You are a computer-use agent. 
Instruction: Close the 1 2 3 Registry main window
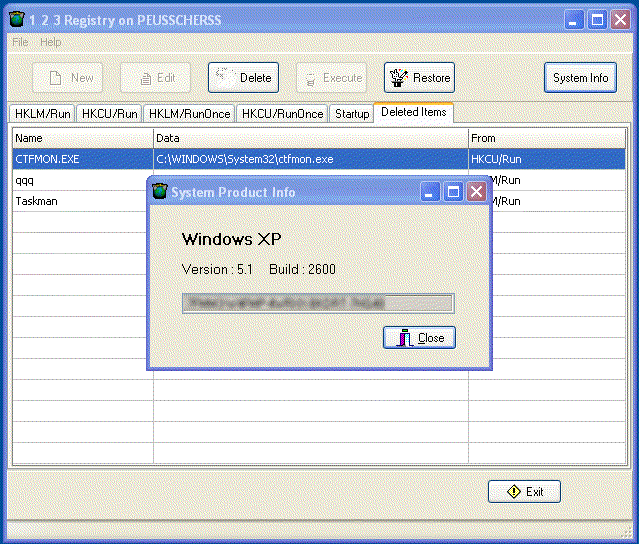click(x=620, y=20)
